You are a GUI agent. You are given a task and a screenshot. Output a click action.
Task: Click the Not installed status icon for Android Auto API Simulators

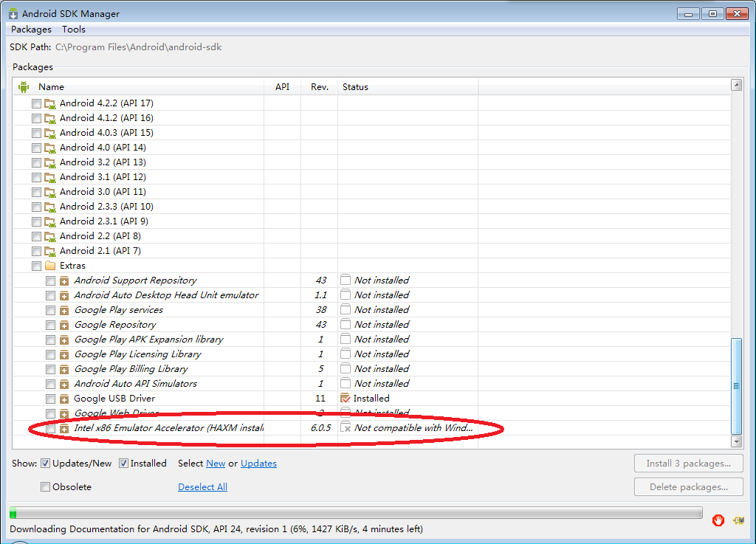click(346, 384)
